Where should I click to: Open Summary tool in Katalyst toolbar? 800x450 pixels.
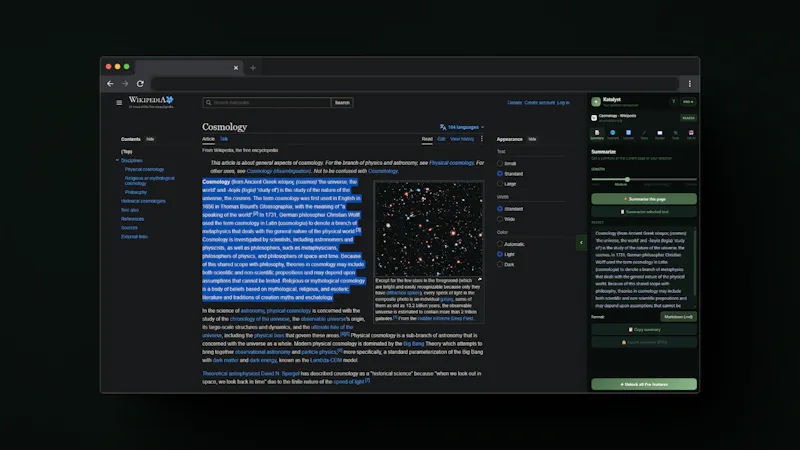pos(597,135)
